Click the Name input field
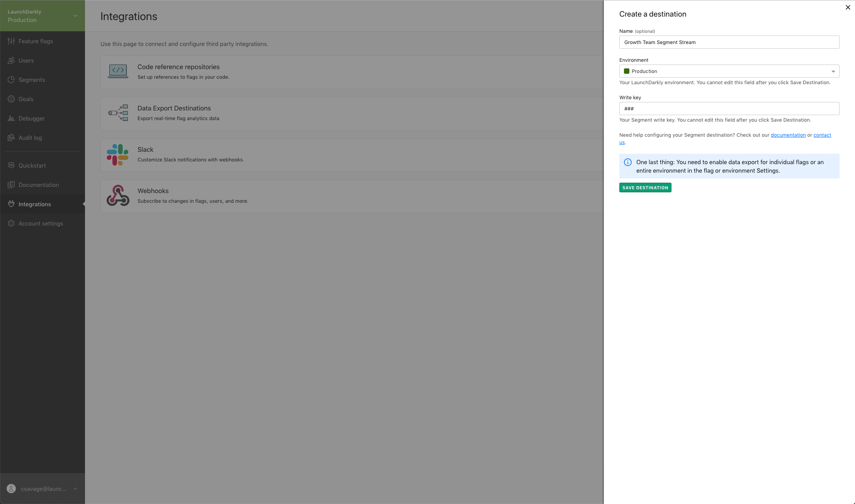Viewport: 855px width, 504px height. click(x=729, y=42)
